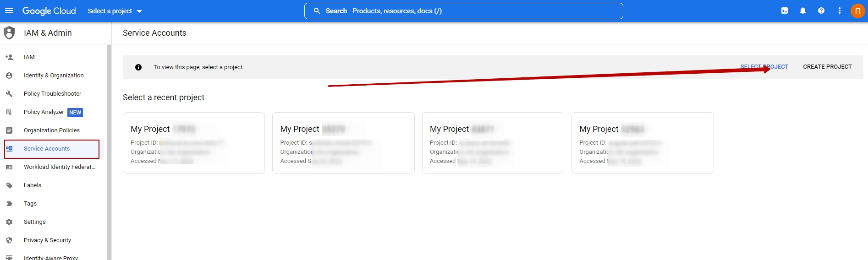Open Labels in the sidebar

(33, 185)
